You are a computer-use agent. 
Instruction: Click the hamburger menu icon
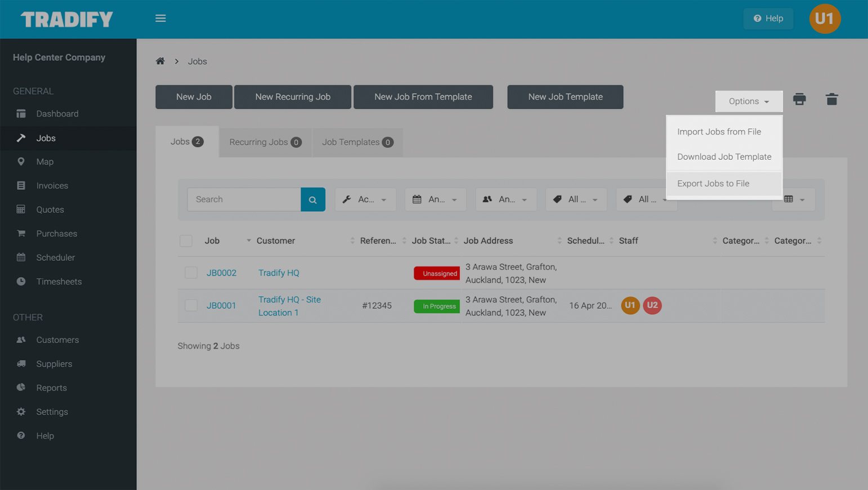pyautogui.click(x=160, y=19)
